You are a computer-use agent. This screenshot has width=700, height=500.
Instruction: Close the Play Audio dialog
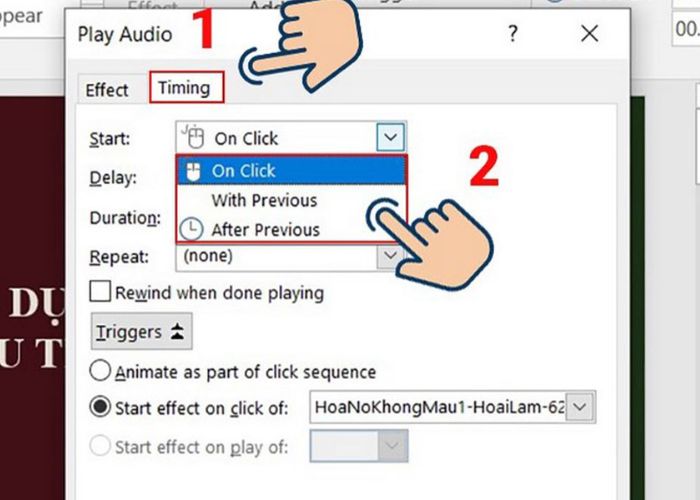point(589,33)
